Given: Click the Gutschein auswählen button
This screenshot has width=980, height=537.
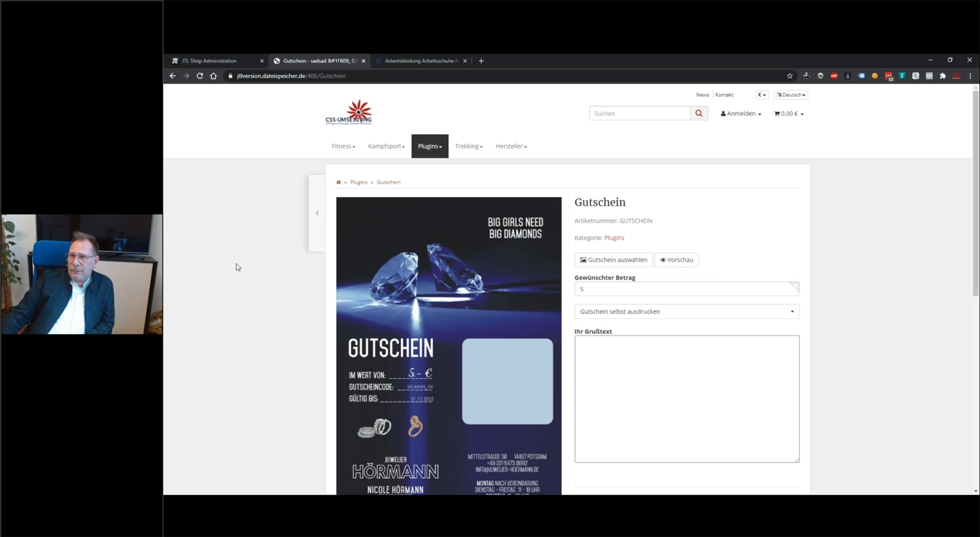Looking at the screenshot, I should (x=613, y=260).
